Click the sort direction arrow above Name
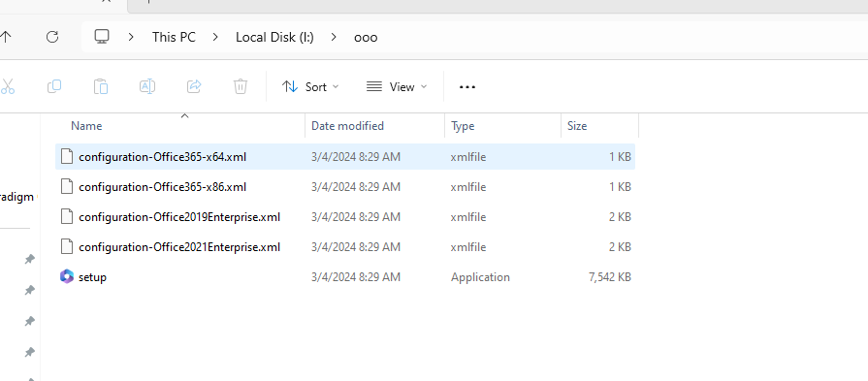 [x=185, y=115]
